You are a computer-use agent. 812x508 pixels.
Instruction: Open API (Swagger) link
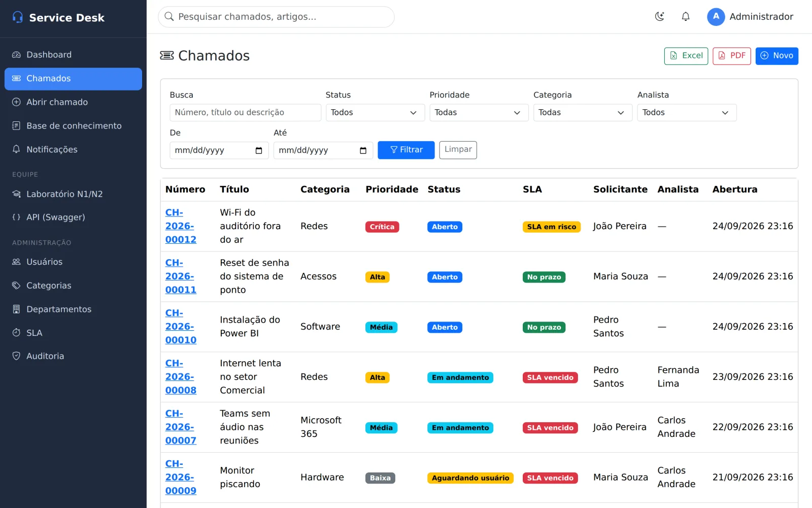coord(73,217)
